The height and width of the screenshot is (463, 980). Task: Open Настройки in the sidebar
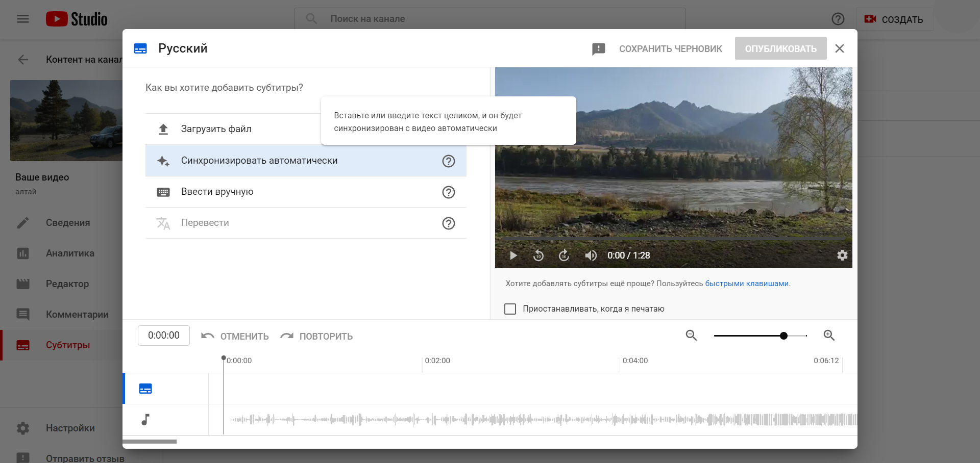click(x=61, y=428)
